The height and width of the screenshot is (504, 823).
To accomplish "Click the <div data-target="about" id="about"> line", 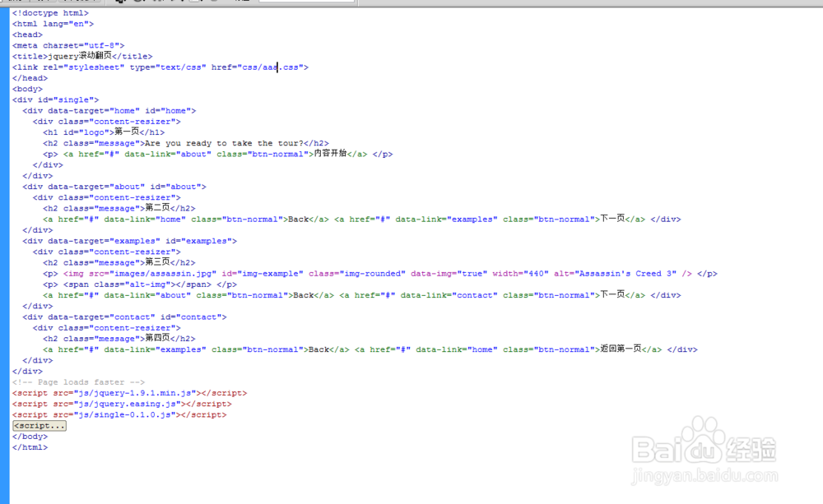I will (114, 187).
